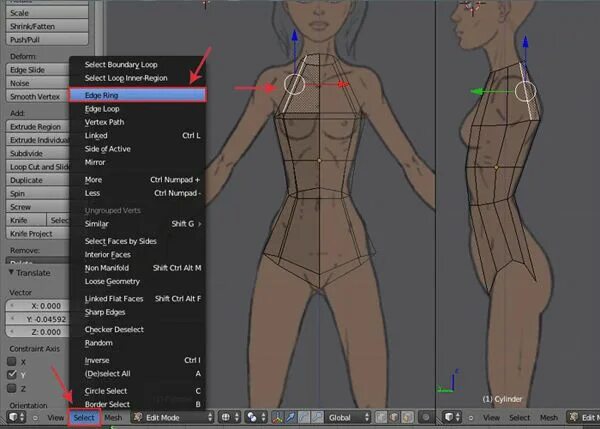Open the Edit Mode dropdown in left viewport
This screenshot has height=429, width=600.
coord(173,417)
